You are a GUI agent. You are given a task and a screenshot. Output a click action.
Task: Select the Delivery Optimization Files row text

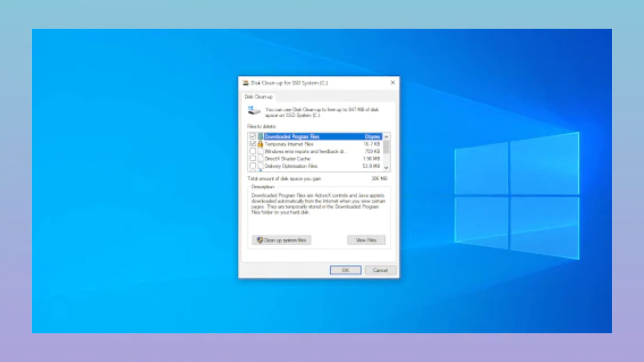coord(291,166)
